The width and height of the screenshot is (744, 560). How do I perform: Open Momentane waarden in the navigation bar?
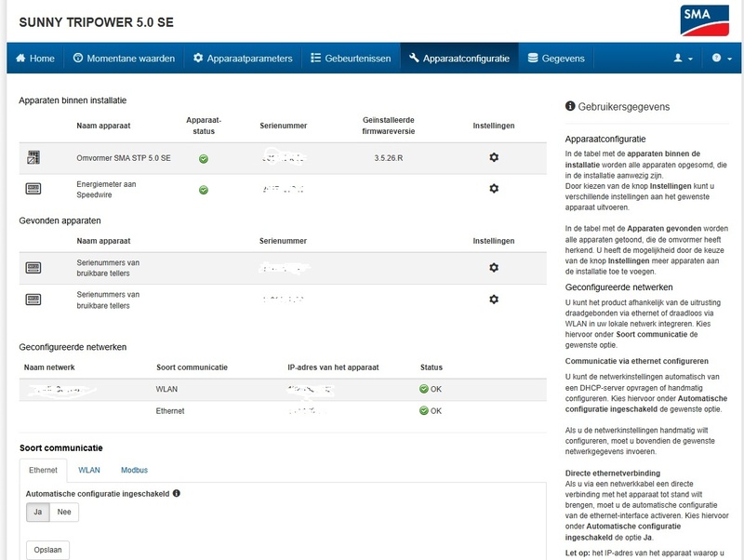pyautogui.click(x=124, y=58)
